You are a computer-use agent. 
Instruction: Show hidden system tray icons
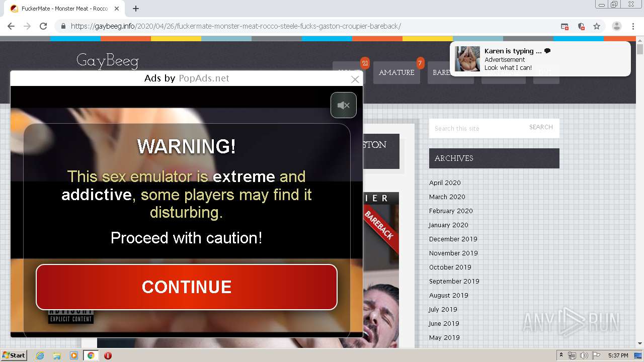pyautogui.click(x=561, y=355)
